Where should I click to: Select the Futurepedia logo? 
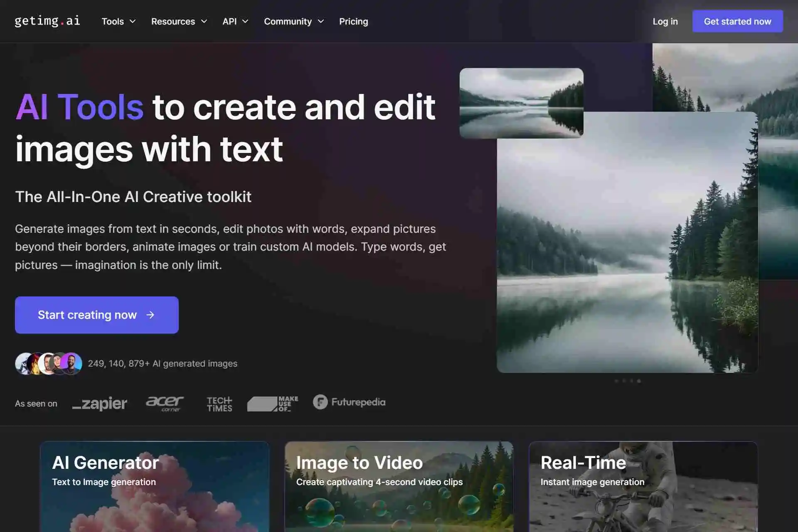(349, 402)
